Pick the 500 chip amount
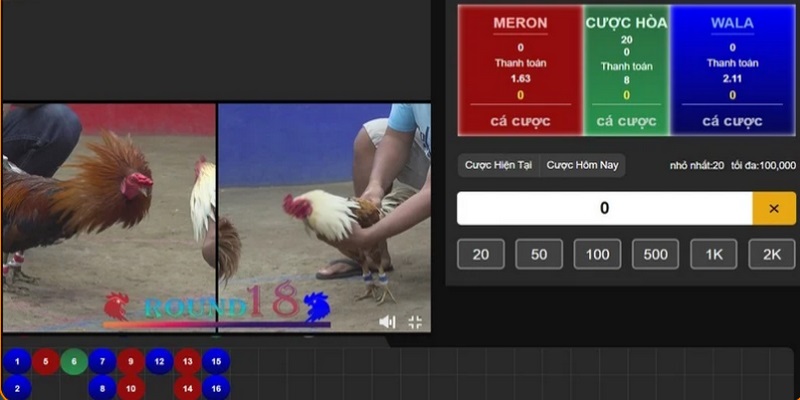The image size is (800, 400). pos(655,255)
